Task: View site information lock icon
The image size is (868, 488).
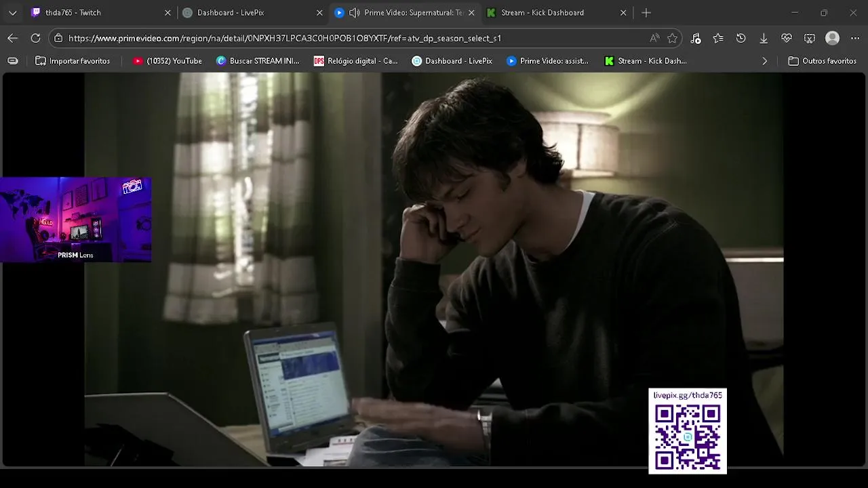Action: click(x=58, y=38)
